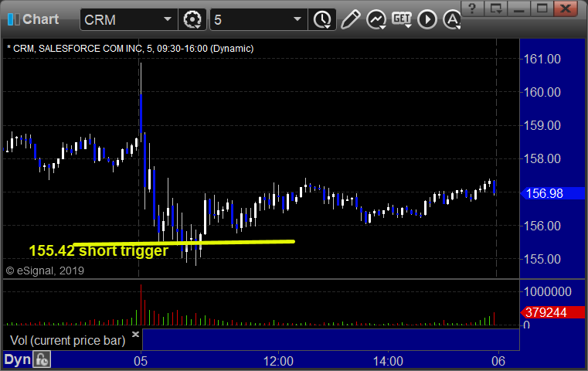This screenshot has width=588, height=371.
Task: Toggle the lock icon beside Dyn
Action: pos(42,359)
